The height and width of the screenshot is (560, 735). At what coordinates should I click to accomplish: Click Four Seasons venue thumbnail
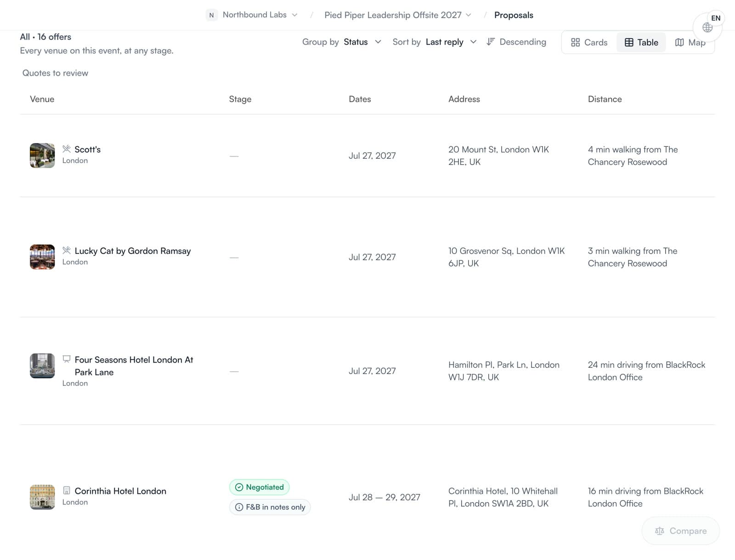coord(42,366)
